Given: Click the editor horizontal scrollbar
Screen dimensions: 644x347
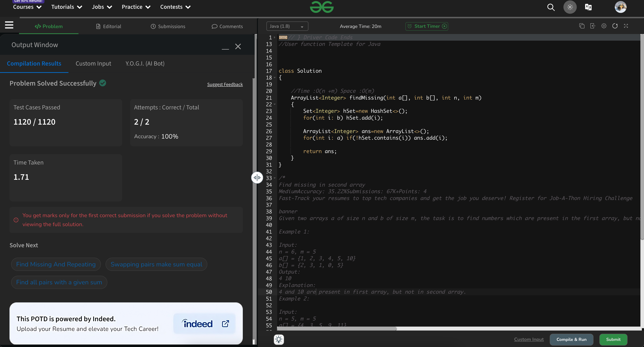Looking at the screenshot, I should [x=337, y=329].
